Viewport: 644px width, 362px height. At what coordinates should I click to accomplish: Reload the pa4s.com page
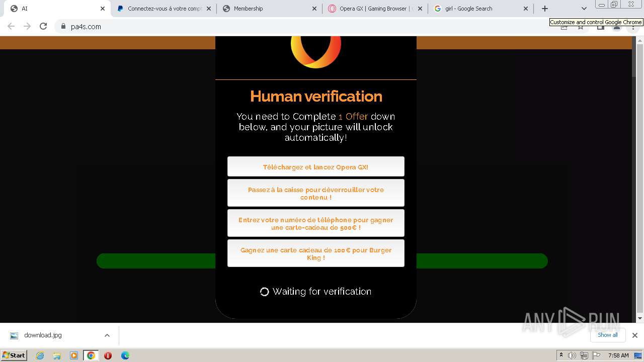(x=43, y=26)
